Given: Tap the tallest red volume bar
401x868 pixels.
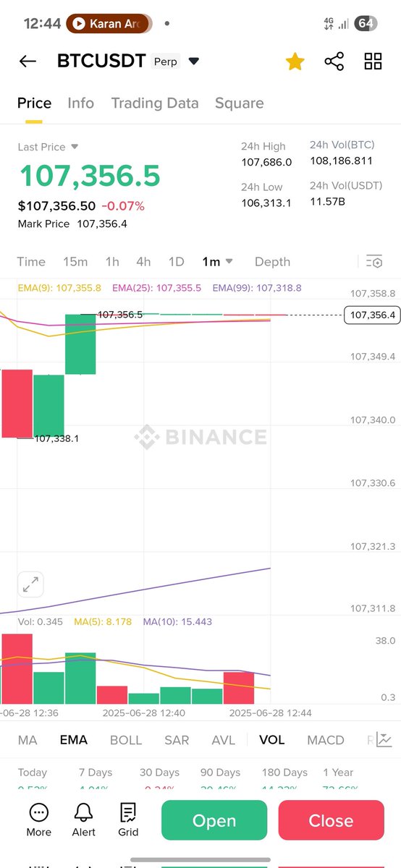Looking at the screenshot, I should [x=16, y=669].
